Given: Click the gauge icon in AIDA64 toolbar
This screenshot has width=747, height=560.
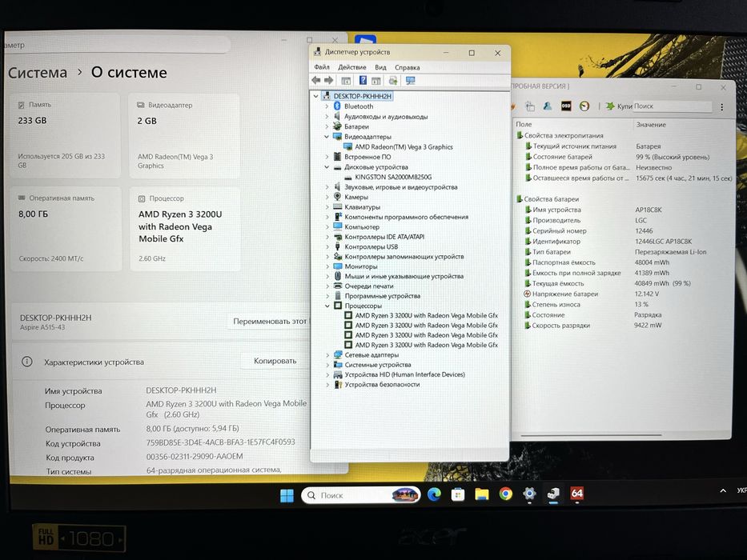Looking at the screenshot, I should click(x=584, y=106).
